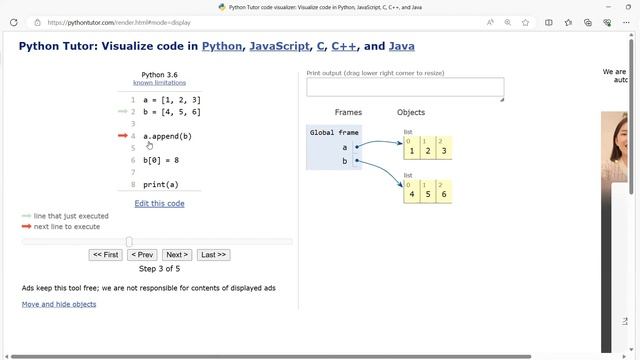
Task: Click Move and hide objects link
Action: (x=59, y=304)
